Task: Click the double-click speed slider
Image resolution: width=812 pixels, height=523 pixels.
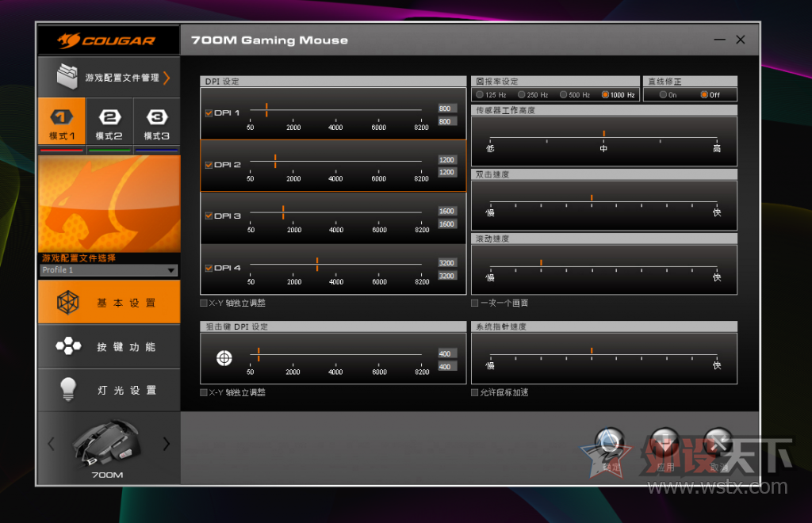Action: 603,202
